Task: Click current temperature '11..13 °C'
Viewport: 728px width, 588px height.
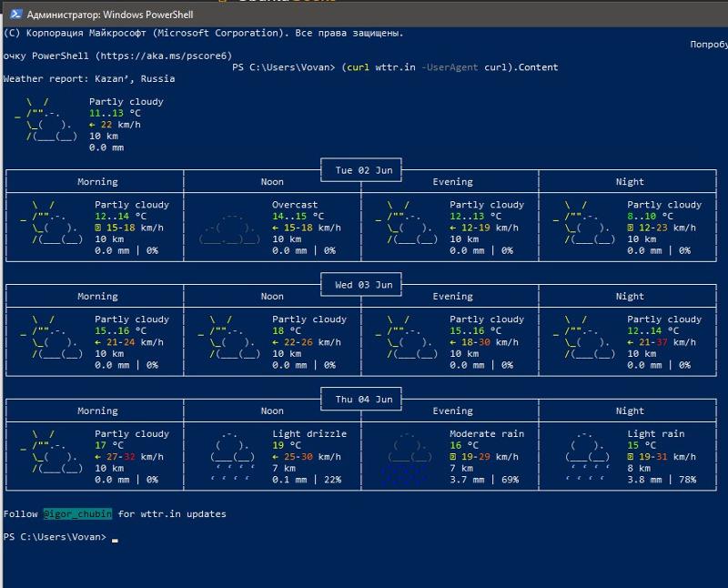Action: 115,113
